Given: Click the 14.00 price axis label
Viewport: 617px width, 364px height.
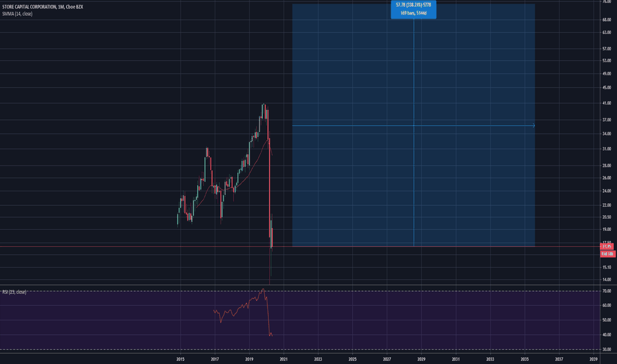Looking at the screenshot, I should click(606, 280).
